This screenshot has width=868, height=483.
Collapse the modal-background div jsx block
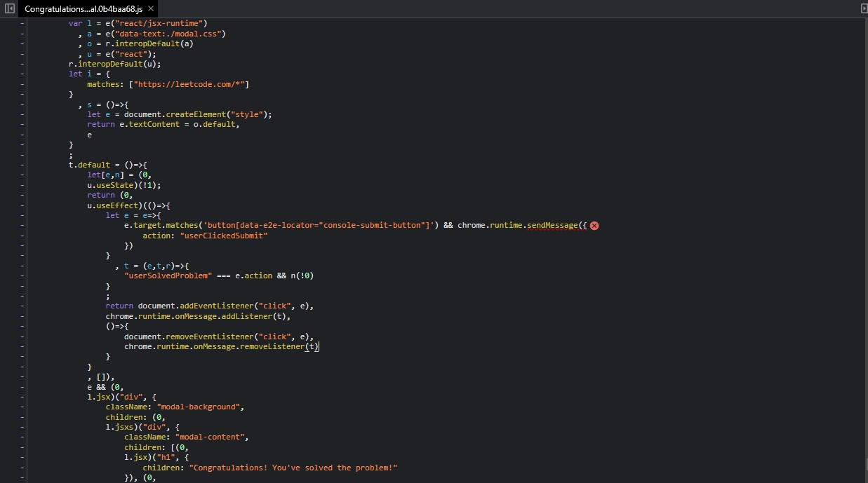point(22,396)
